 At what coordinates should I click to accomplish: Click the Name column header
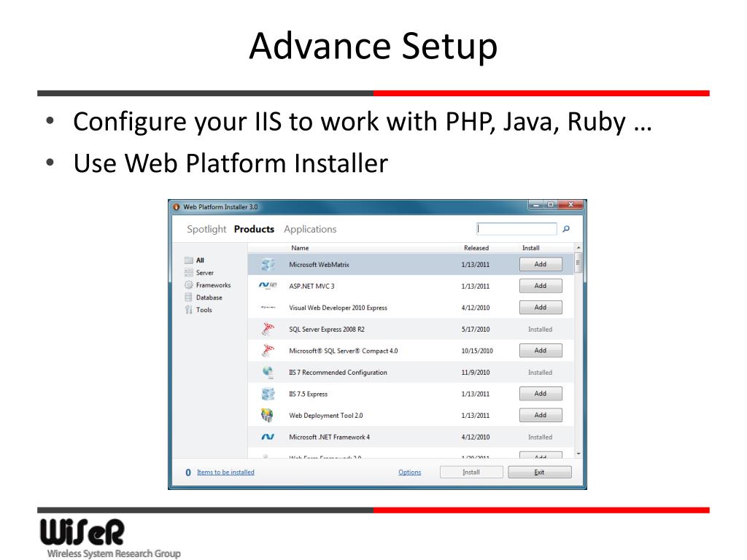(x=300, y=248)
